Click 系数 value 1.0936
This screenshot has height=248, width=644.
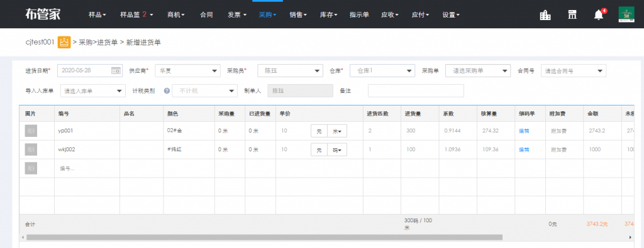point(452,150)
